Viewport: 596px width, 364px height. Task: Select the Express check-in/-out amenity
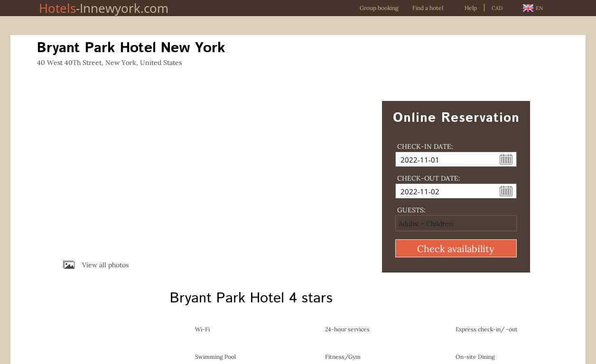[486, 329]
